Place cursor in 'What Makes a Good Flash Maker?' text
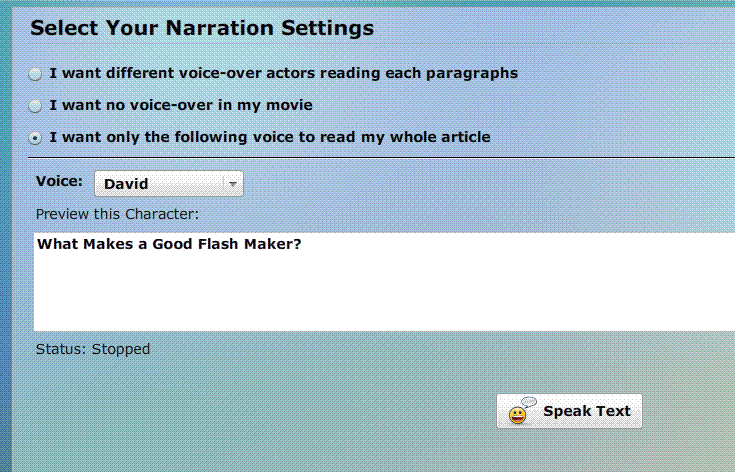 coord(169,244)
